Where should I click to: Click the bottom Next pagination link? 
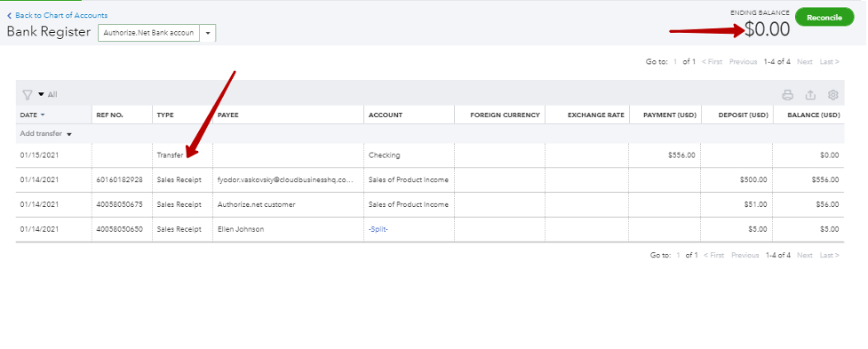pos(805,255)
